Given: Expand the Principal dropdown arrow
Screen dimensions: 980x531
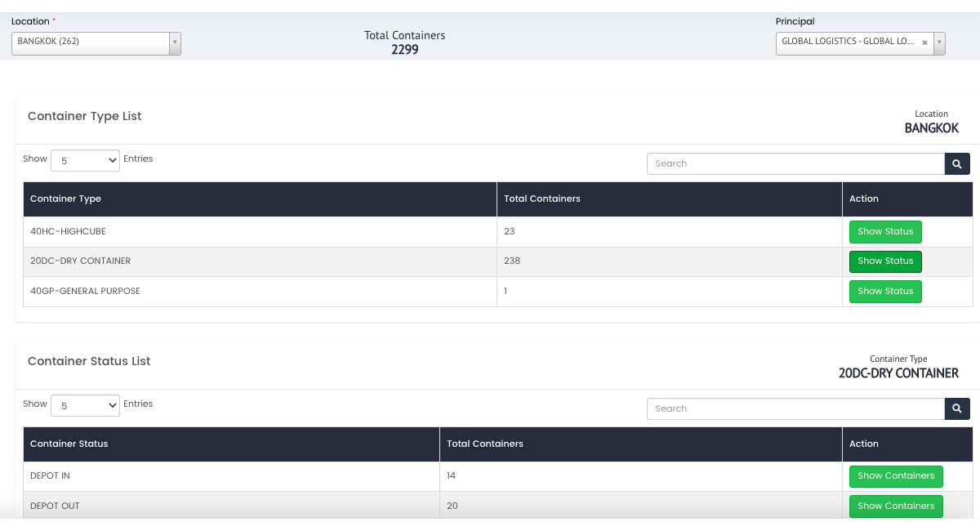Looking at the screenshot, I should 939,42.
